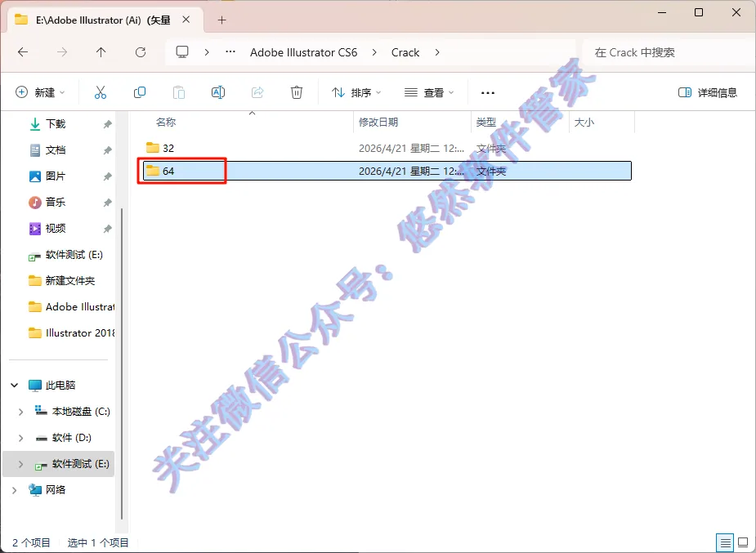This screenshot has width=756, height=553.
Task: Open 视频 in quick access
Action: (x=56, y=228)
